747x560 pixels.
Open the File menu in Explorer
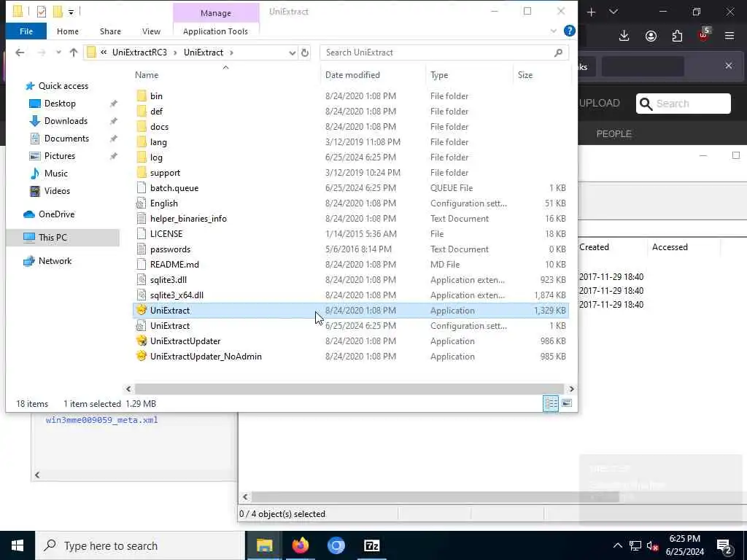tap(26, 31)
